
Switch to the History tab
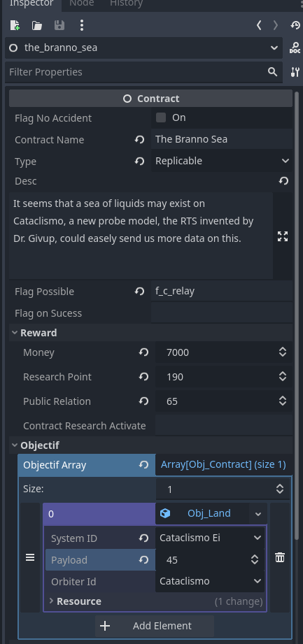tap(126, 3)
